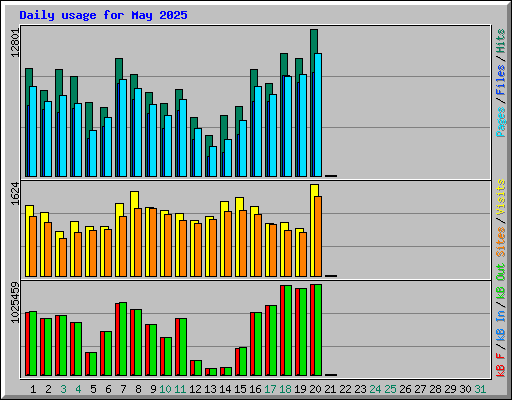Screen dimensions: 512x400
Task: Click the 'kB F' legend label
Action: coord(501,365)
